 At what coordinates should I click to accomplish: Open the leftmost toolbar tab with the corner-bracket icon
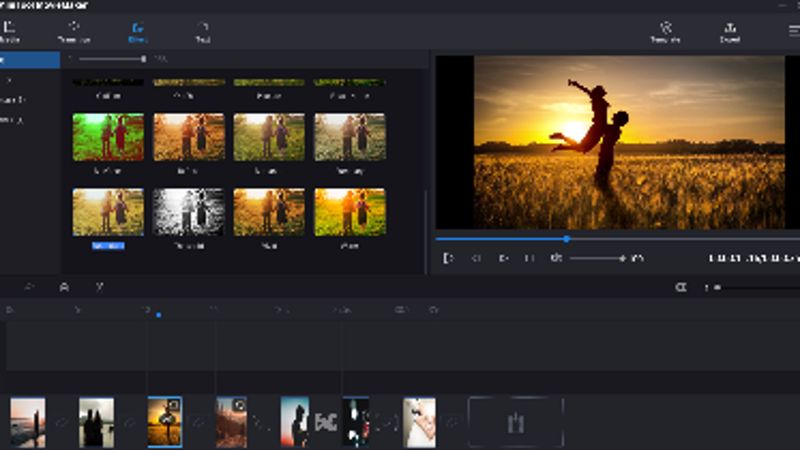[x=9, y=32]
